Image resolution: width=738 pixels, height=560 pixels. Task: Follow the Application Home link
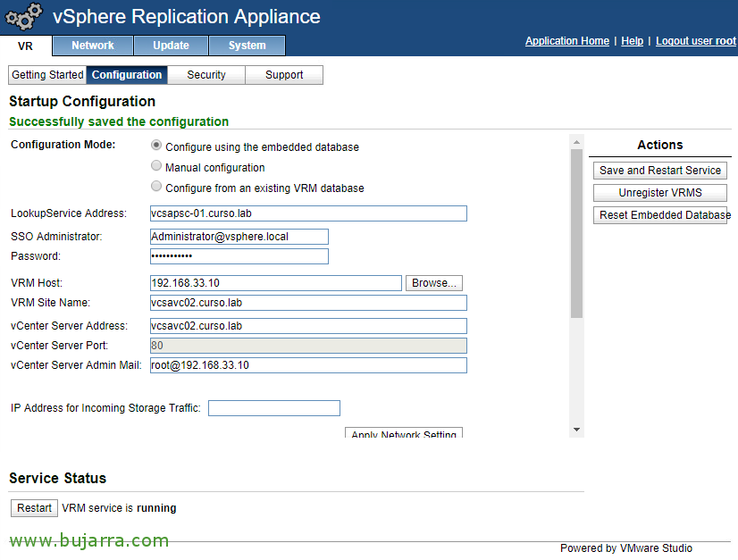pos(567,41)
